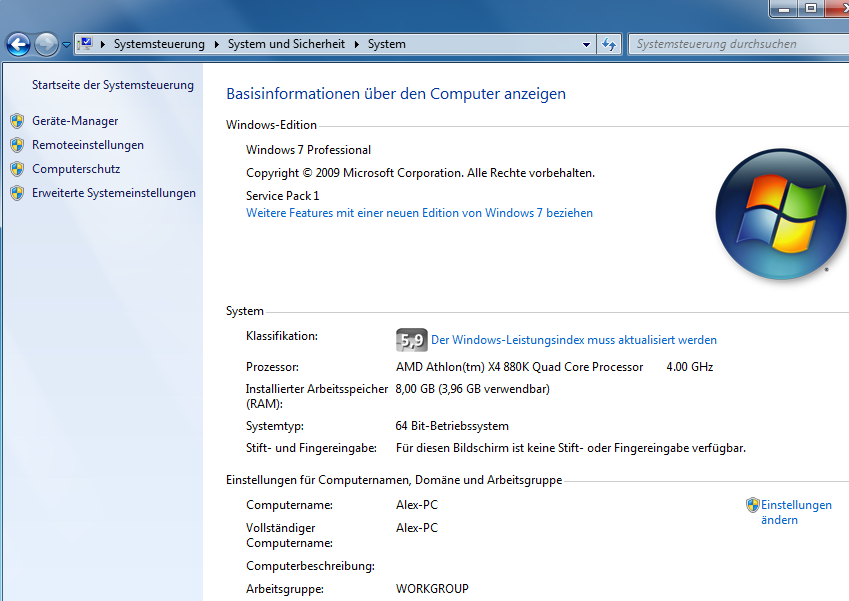The image size is (849, 601).
Task: Click the AMD Athlon X4 880K processor text
Action: [519, 367]
